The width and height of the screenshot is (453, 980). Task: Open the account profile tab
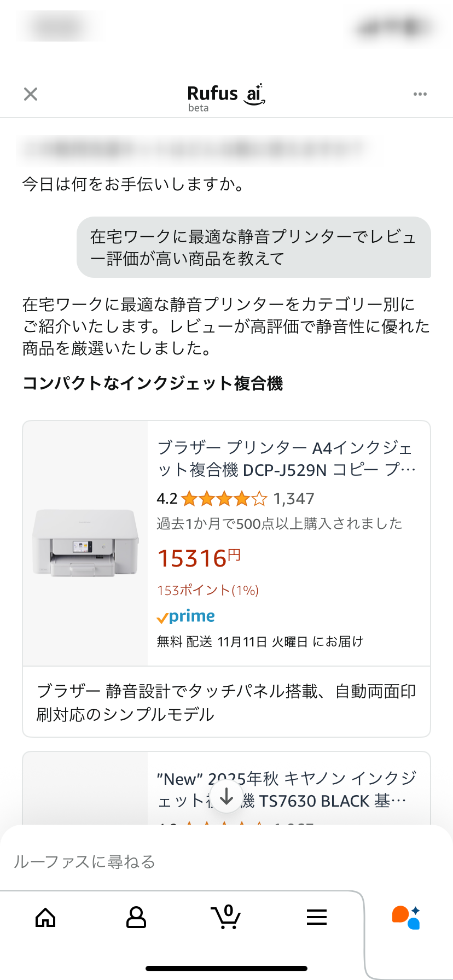(136, 917)
